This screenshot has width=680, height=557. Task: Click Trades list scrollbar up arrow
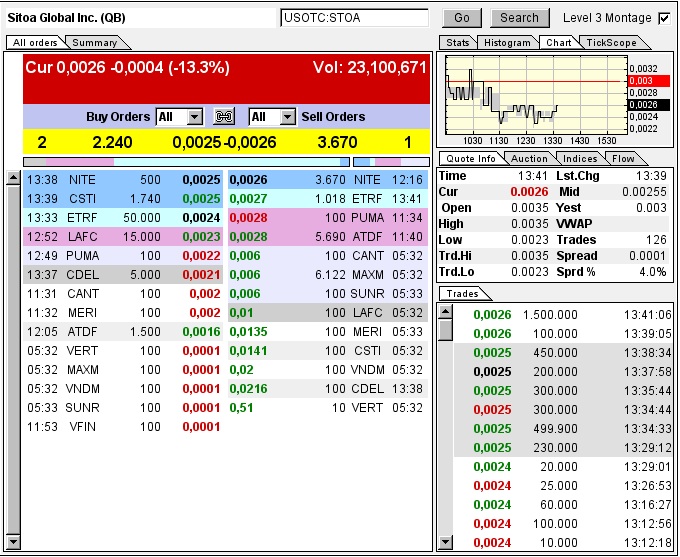[x=446, y=311]
